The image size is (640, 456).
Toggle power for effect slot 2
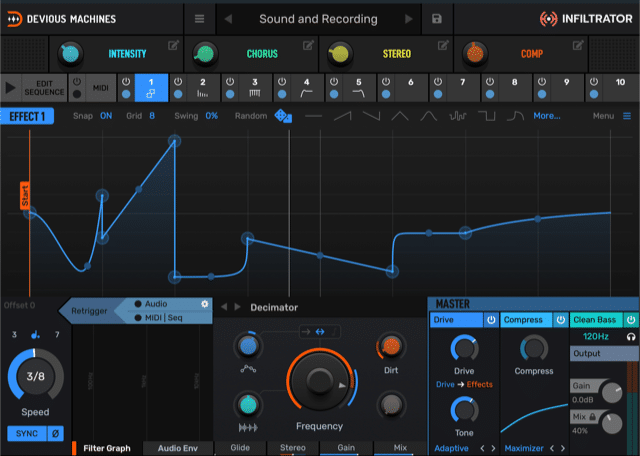[178, 81]
